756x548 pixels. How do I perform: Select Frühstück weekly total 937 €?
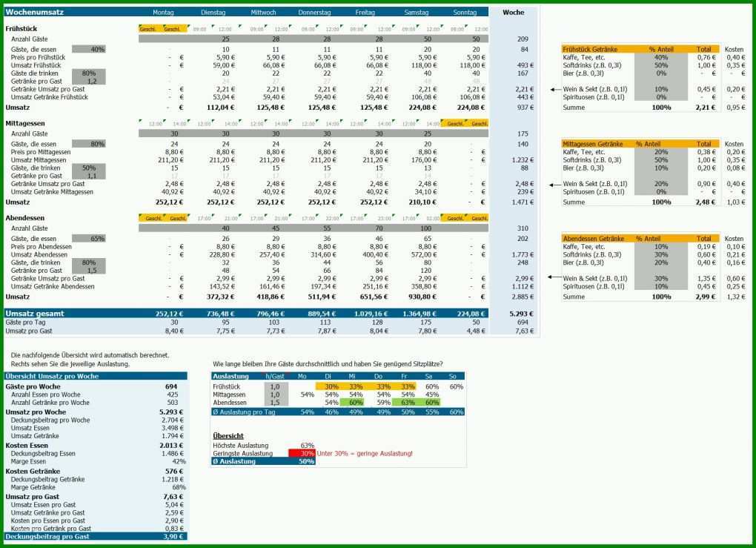point(525,107)
